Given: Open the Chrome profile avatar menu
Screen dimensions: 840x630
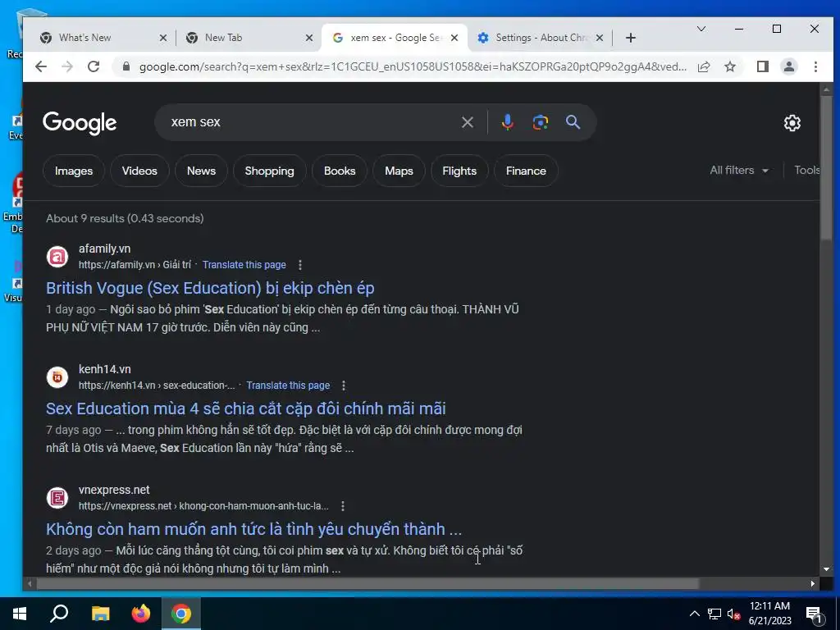Looking at the screenshot, I should click(x=789, y=66).
